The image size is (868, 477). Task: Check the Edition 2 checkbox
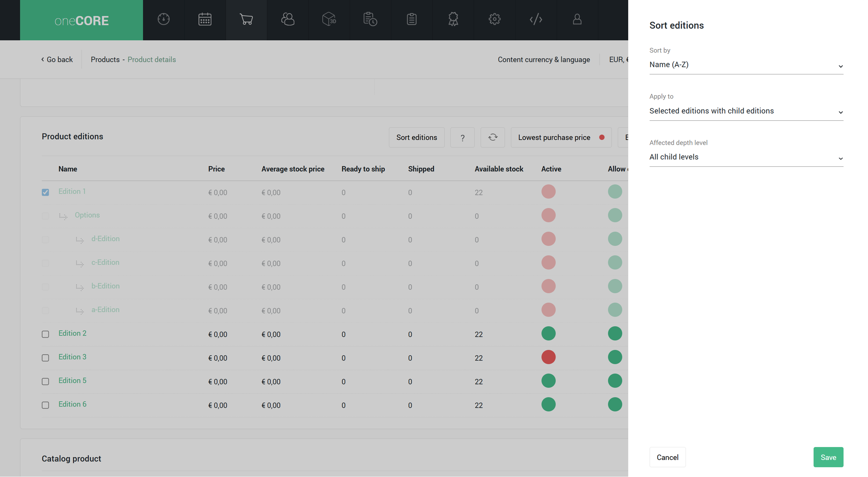point(45,334)
